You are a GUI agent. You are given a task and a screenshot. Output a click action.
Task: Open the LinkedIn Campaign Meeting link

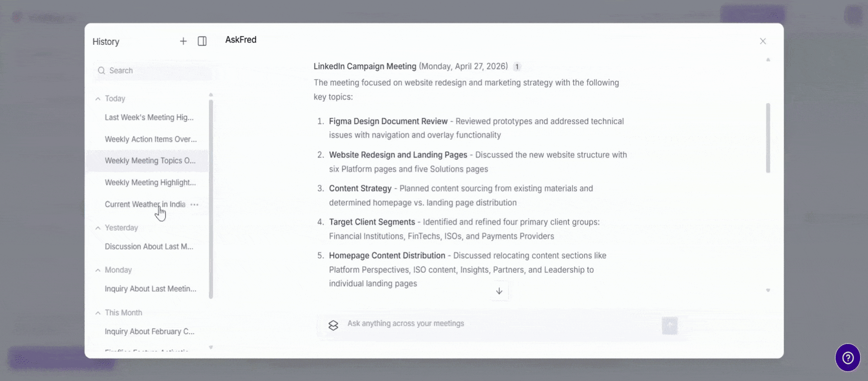pyautogui.click(x=365, y=67)
